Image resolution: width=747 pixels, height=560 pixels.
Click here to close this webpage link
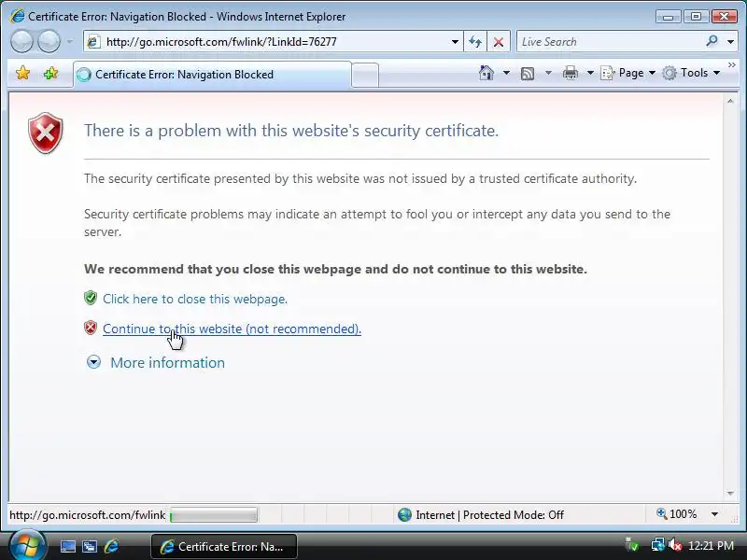[x=195, y=299]
